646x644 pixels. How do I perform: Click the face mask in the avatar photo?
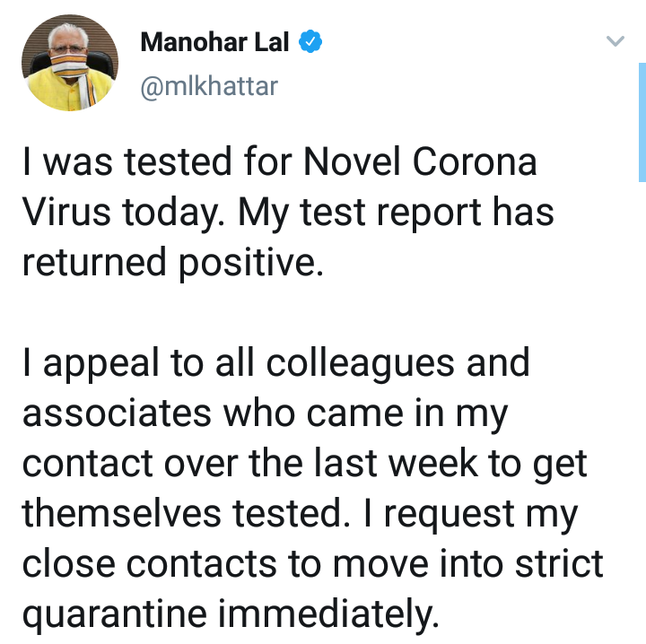(65, 67)
